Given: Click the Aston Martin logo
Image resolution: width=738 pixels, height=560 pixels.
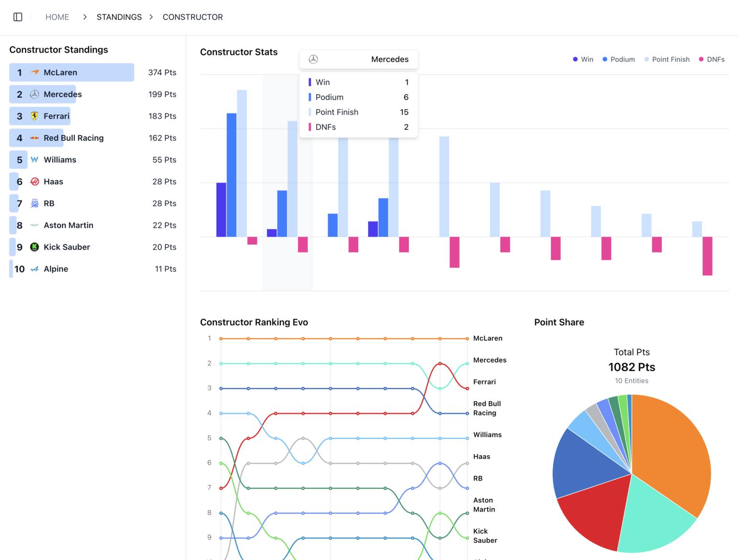Looking at the screenshot, I should click(x=34, y=225).
